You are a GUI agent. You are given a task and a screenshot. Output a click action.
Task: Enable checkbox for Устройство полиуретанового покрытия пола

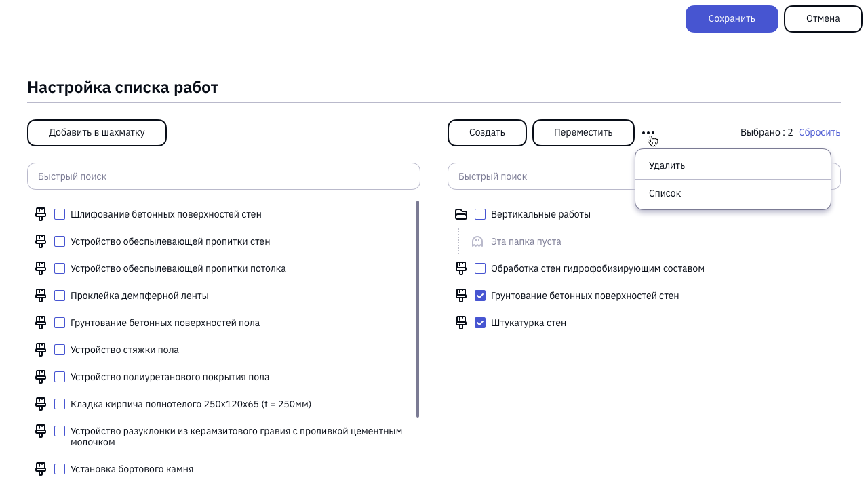click(60, 377)
